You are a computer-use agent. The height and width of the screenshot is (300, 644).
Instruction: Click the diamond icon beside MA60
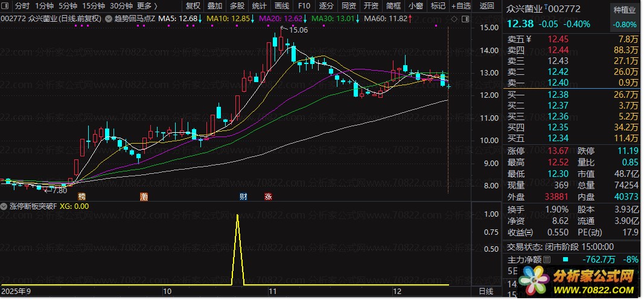tap(454, 19)
